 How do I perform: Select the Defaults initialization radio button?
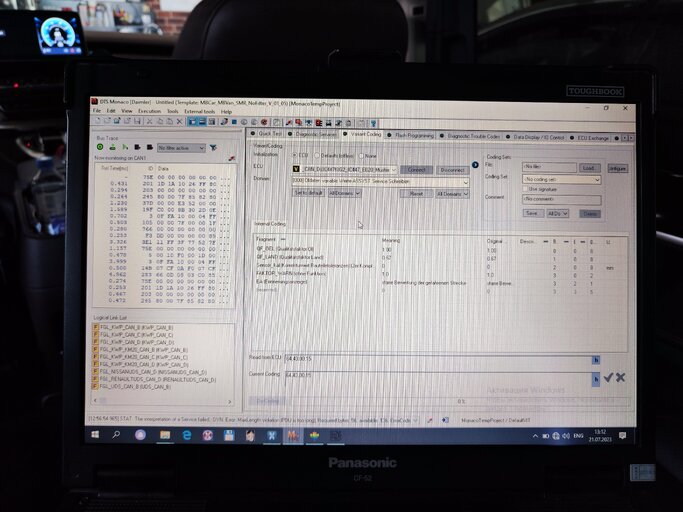tap(317, 155)
